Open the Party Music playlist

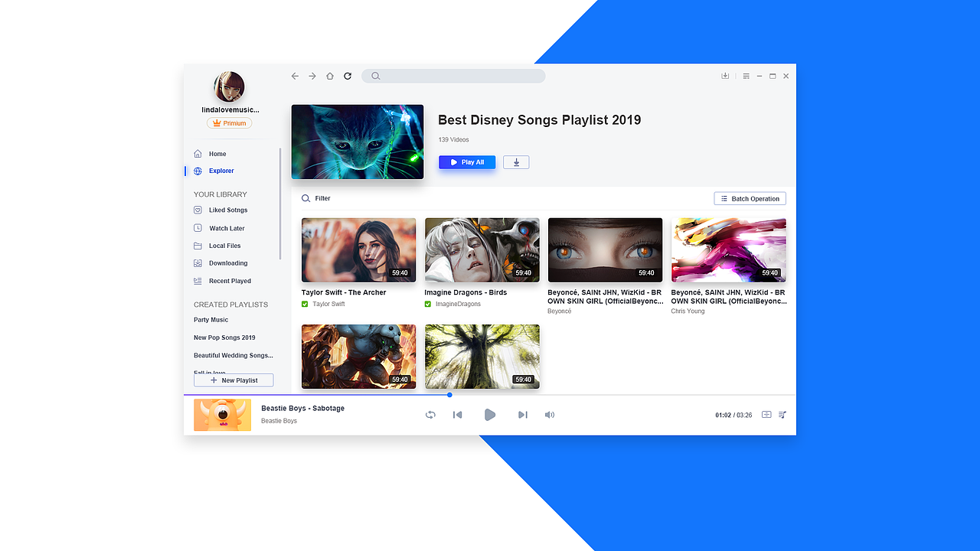(211, 320)
